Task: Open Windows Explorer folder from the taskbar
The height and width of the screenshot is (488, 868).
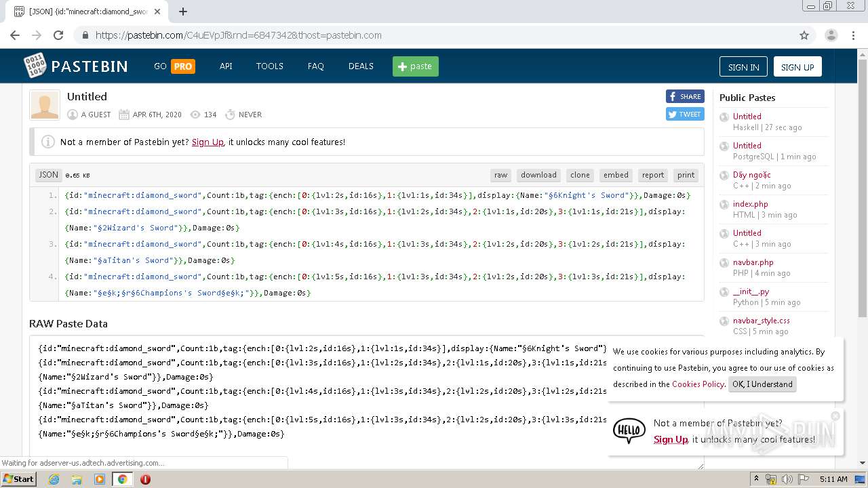Action: click(x=77, y=479)
